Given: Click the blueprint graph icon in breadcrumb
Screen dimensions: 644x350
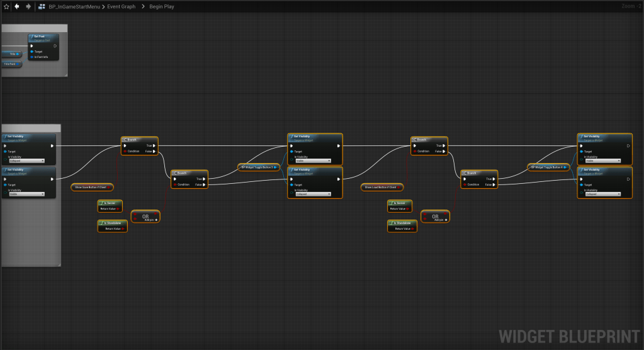Looking at the screenshot, I should 41,6.
